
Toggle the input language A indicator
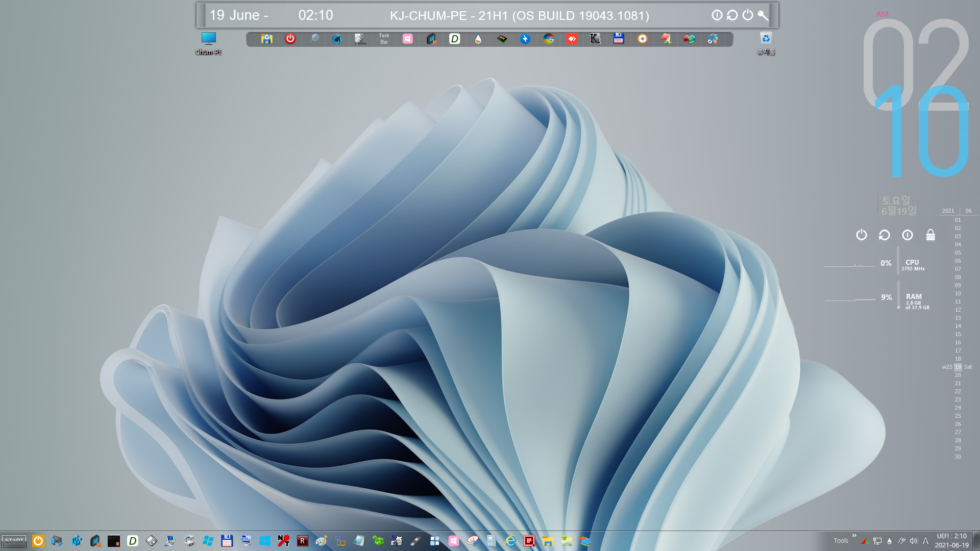click(925, 541)
